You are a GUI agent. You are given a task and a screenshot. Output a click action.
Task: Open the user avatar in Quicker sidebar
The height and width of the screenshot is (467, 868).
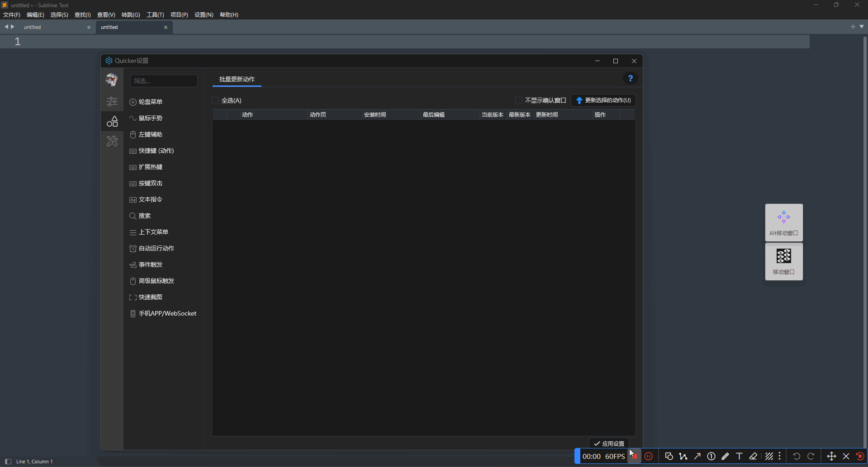(112, 80)
